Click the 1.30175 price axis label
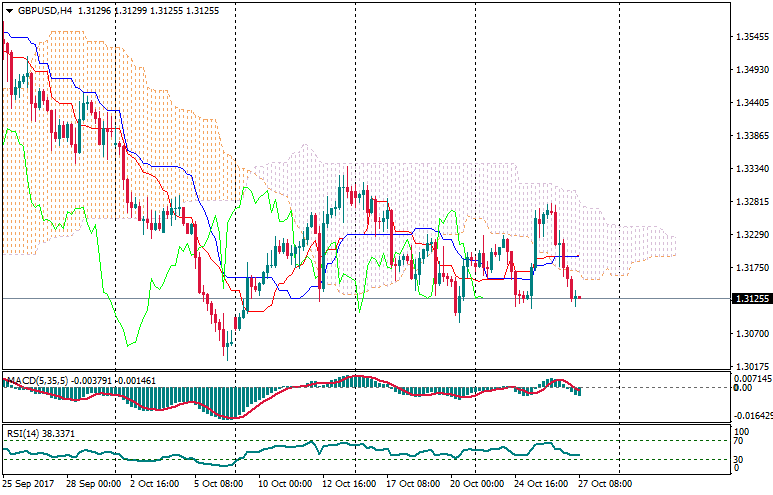The width and height of the screenshot is (773, 495). (751, 366)
